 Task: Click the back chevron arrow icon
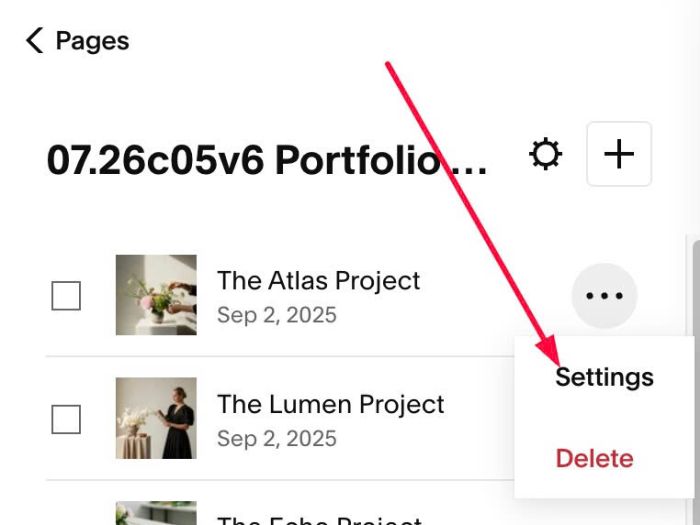[35, 40]
